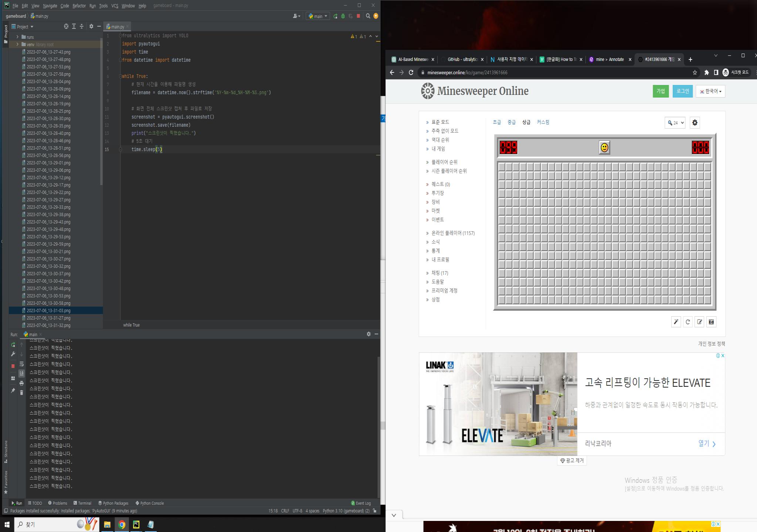Select 초급 difficulty link

pyautogui.click(x=497, y=122)
